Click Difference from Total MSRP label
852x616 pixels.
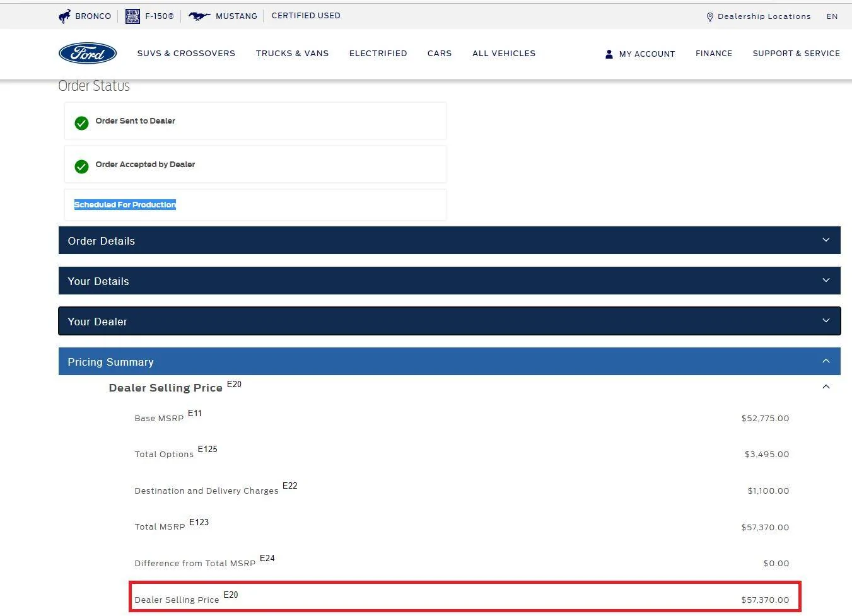pos(195,564)
